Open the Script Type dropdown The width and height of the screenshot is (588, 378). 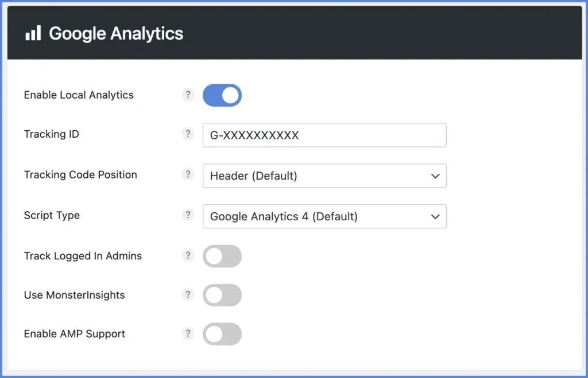[x=324, y=216]
